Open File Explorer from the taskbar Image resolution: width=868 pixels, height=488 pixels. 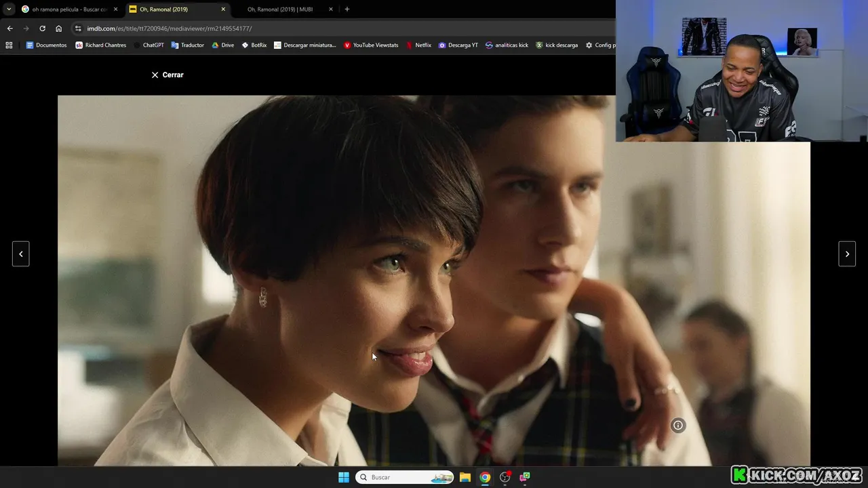[465, 477]
